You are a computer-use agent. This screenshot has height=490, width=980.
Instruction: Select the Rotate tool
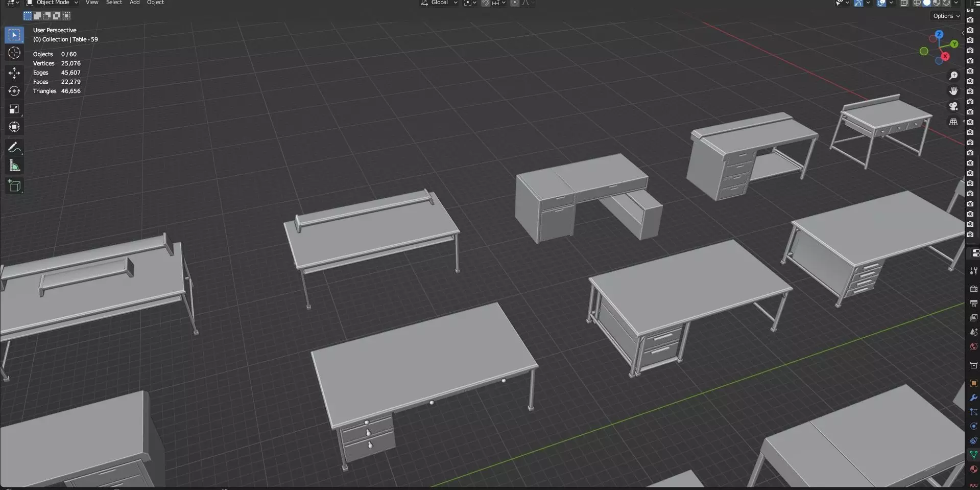(14, 91)
